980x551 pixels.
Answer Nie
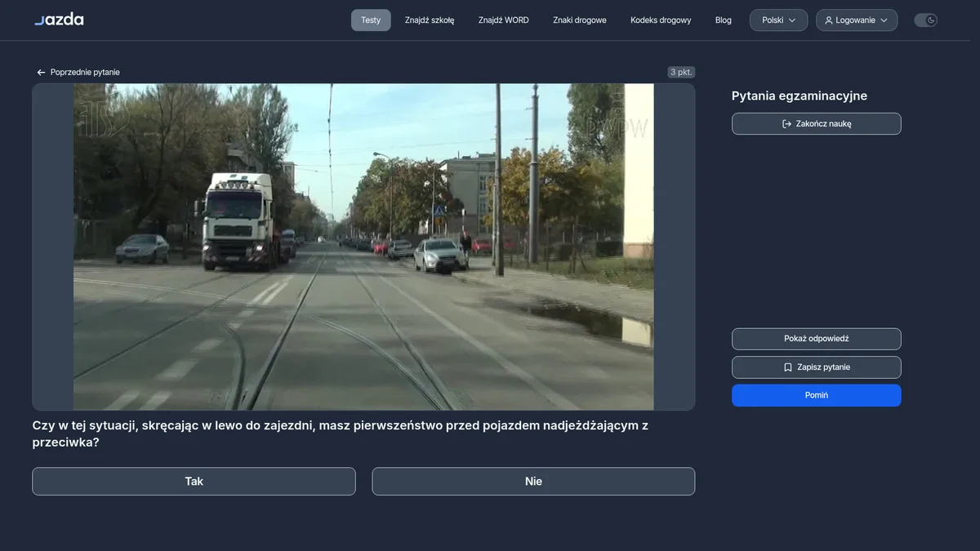tap(533, 482)
